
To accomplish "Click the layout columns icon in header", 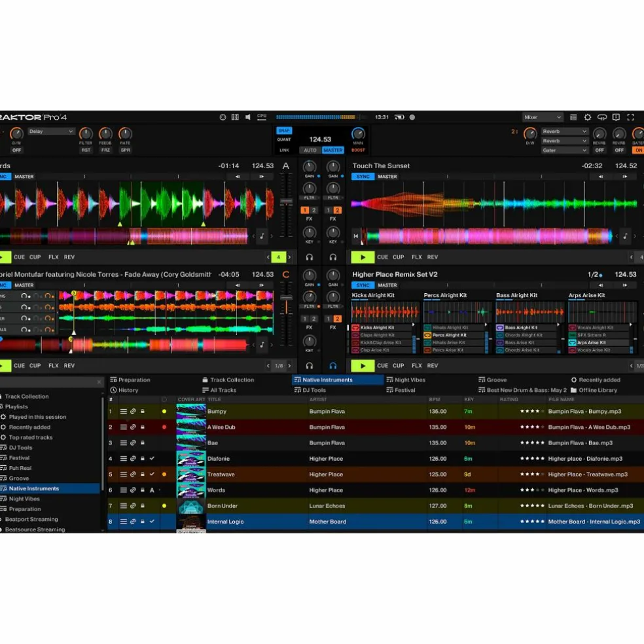I will coord(235,117).
